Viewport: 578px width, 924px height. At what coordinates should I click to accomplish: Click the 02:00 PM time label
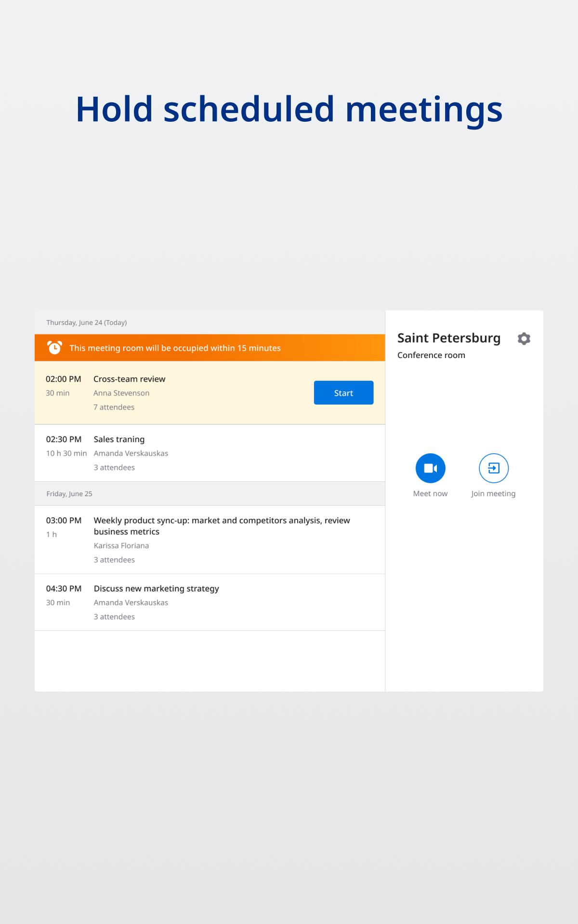(x=64, y=379)
